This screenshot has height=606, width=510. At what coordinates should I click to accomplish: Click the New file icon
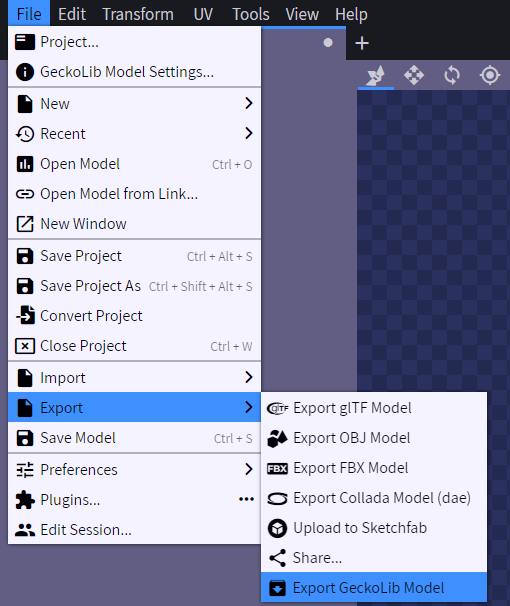tap(25, 104)
